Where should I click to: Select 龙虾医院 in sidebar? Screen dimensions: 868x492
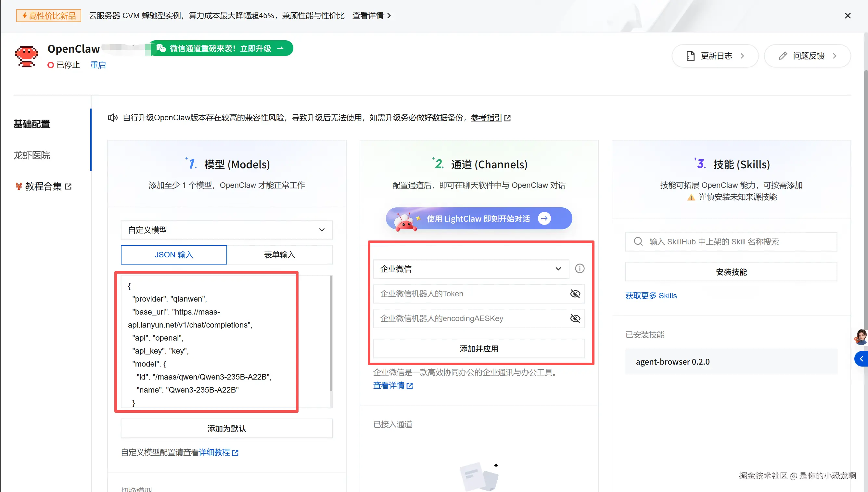tap(32, 155)
